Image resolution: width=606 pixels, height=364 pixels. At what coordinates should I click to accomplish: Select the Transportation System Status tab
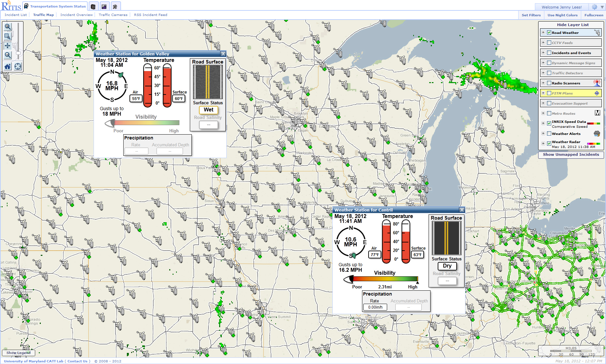click(55, 6)
